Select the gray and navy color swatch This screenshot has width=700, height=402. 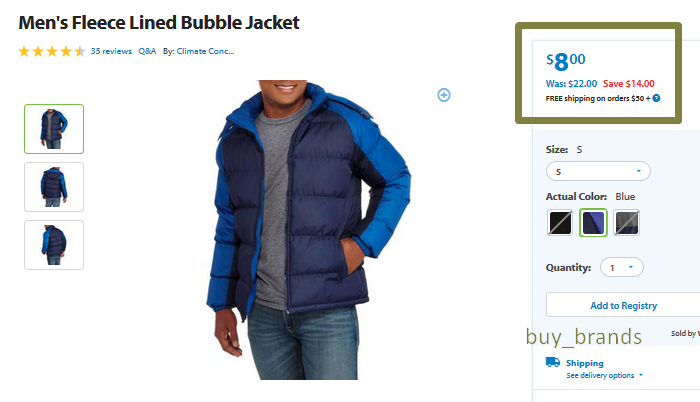click(x=627, y=222)
